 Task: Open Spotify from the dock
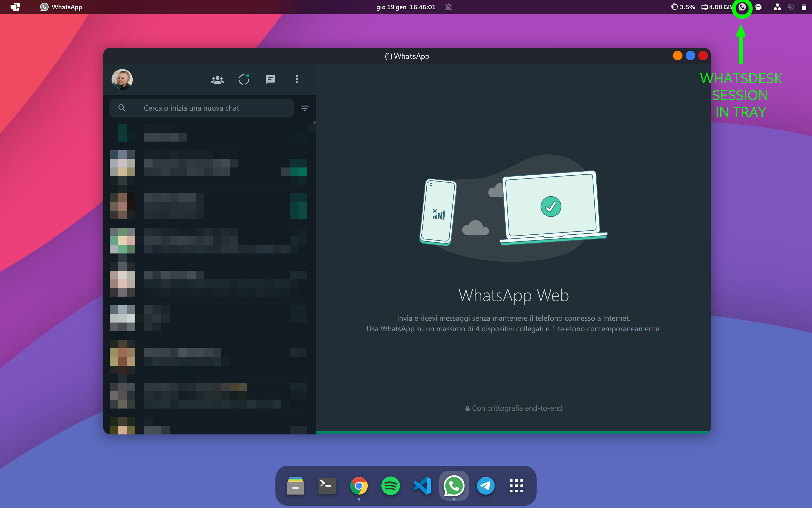391,486
